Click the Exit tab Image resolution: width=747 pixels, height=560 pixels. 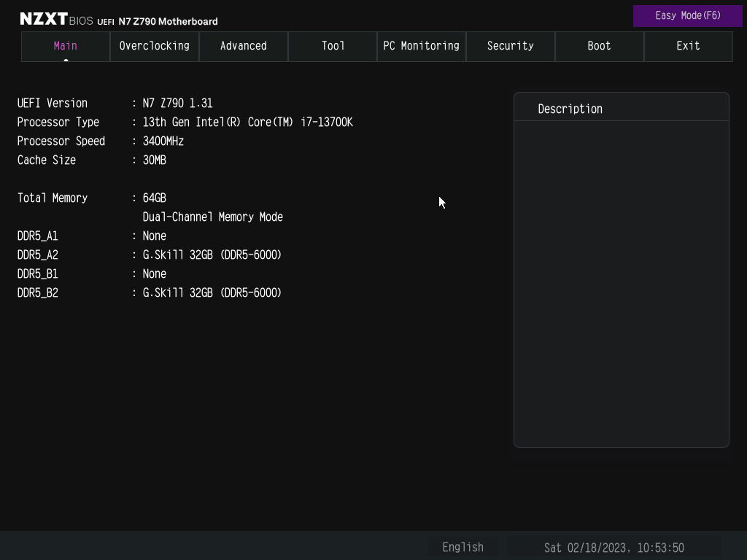pos(688,46)
